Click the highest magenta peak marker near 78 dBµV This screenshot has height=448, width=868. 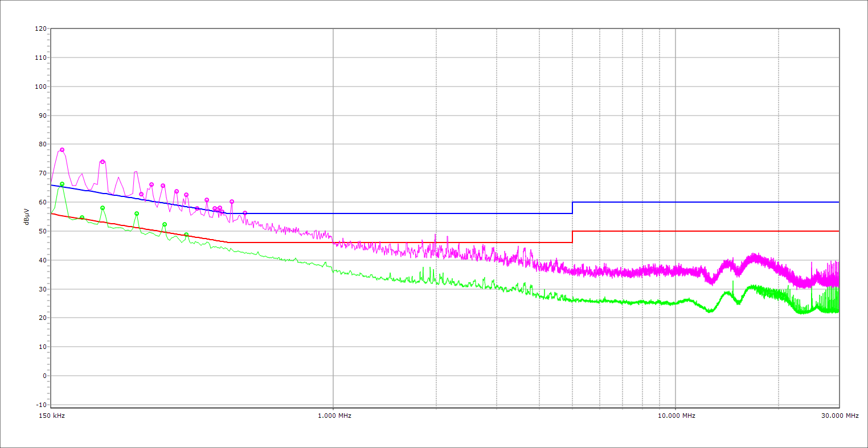[62, 150]
